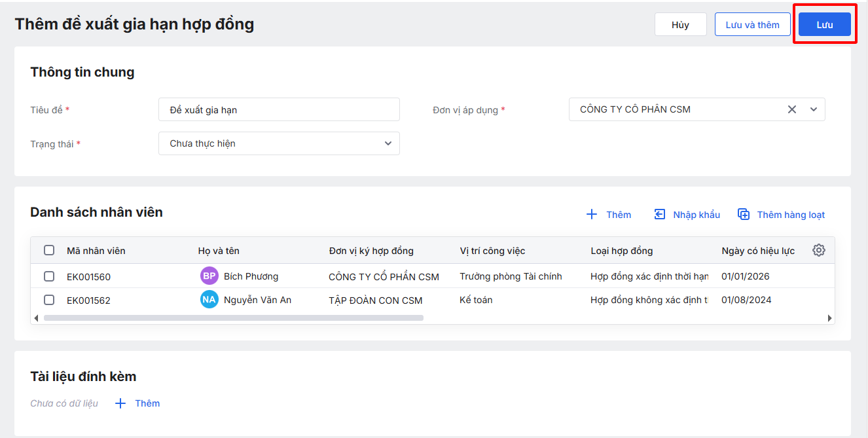Viewport: 868px width, 438px height.
Task: Check the row for employee EK001560
Action: tap(49, 276)
